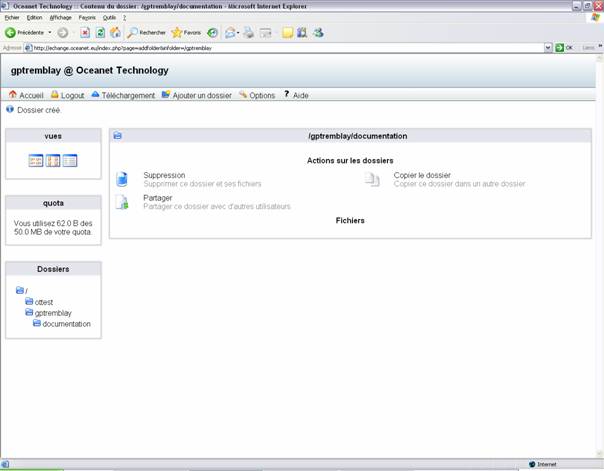This screenshot has height=471, width=604.
Task: Click the messenger people toolbar icon
Action: (318, 33)
